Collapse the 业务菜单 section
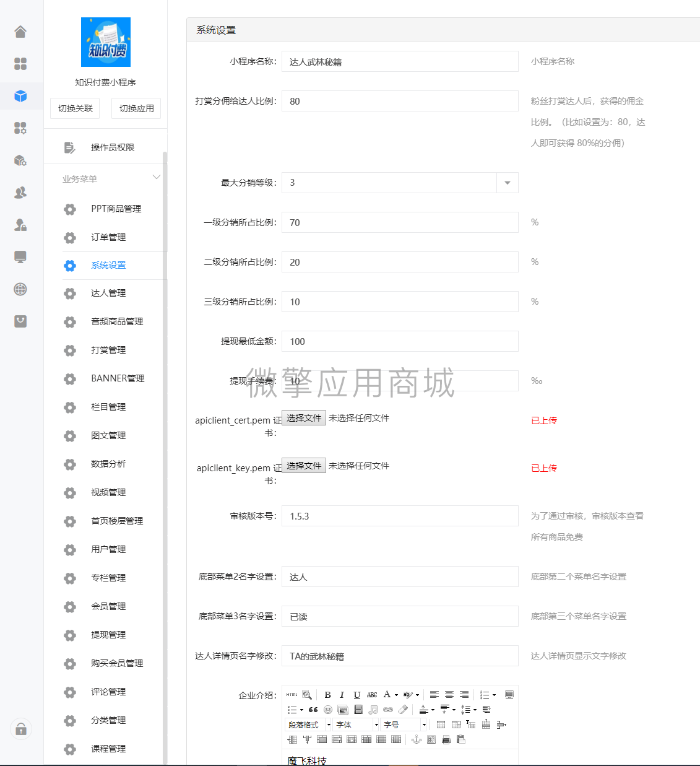This screenshot has width=700, height=766. tap(157, 177)
